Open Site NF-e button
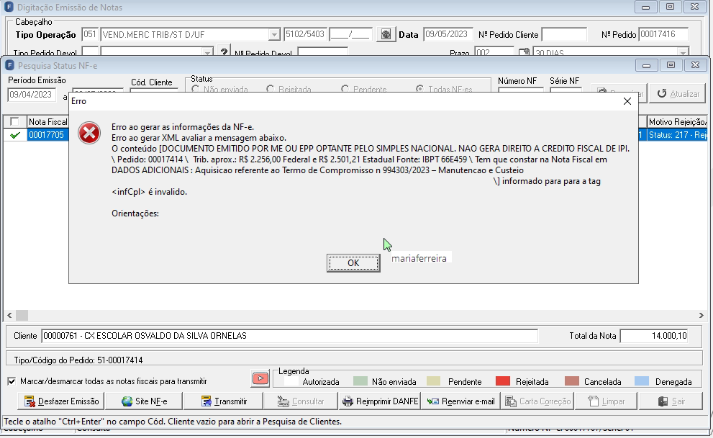Screen dimensions: 713x438 (x=144, y=401)
